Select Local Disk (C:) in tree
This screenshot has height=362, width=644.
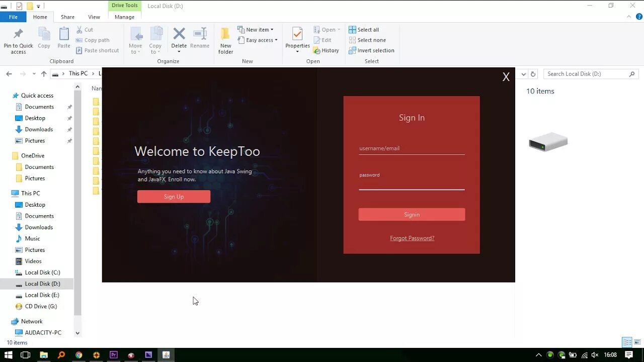click(x=42, y=273)
